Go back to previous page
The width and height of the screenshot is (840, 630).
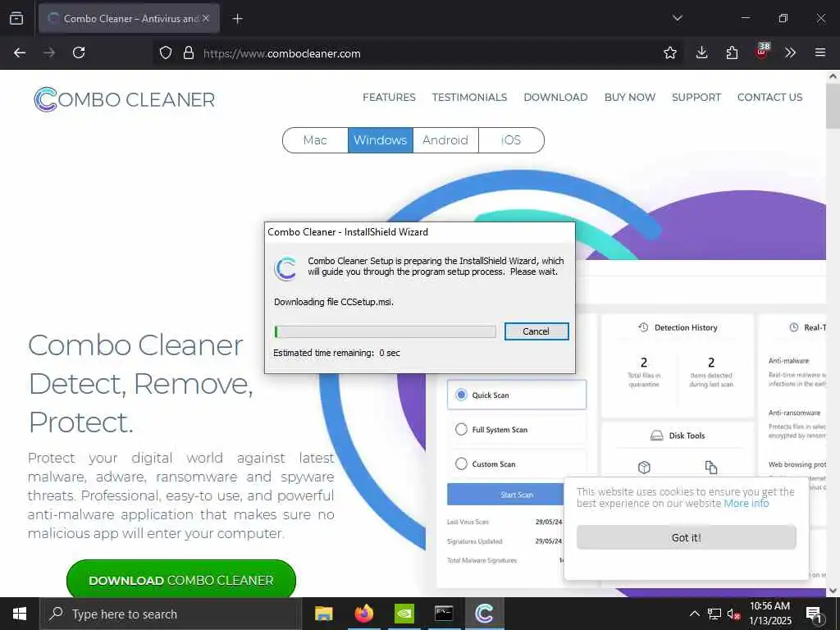click(x=20, y=52)
